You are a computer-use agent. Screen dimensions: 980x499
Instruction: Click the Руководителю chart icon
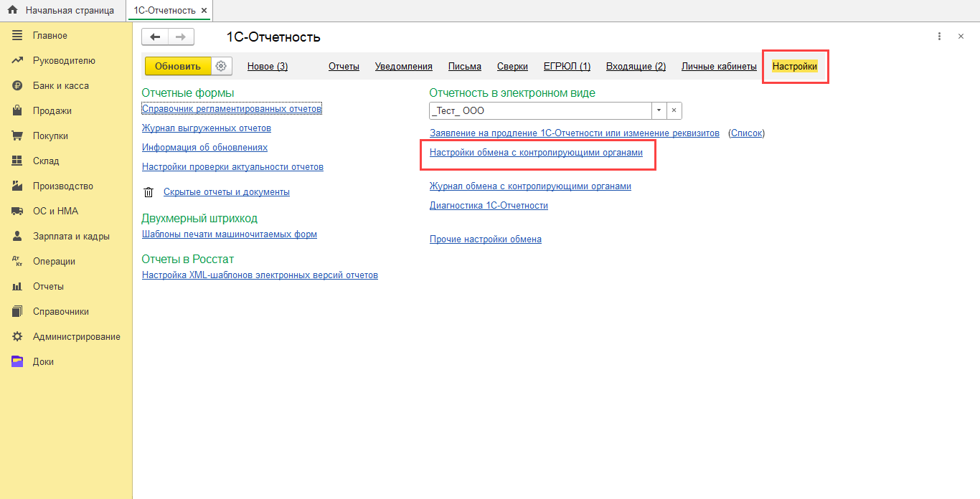tap(17, 60)
